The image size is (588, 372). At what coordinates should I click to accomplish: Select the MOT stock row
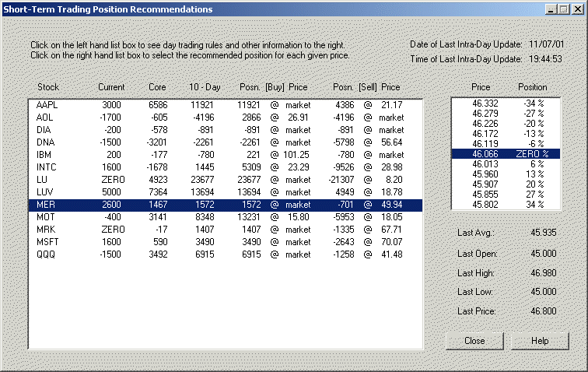226,217
